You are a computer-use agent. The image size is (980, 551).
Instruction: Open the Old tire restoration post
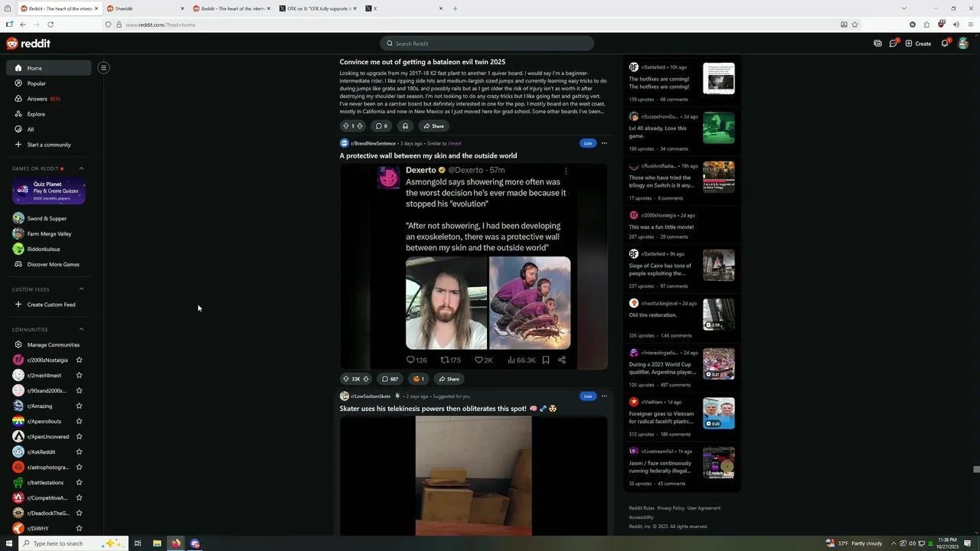pos(653,315)
